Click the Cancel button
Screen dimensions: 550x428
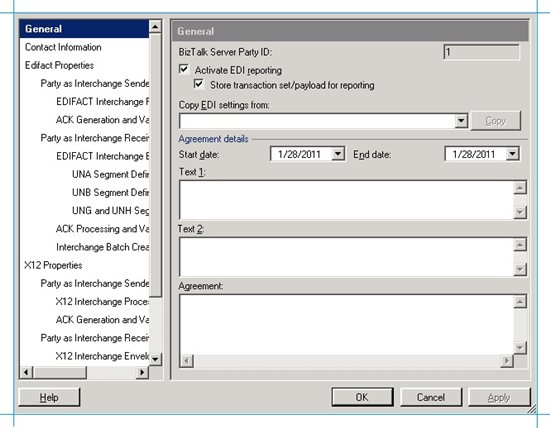431,397
